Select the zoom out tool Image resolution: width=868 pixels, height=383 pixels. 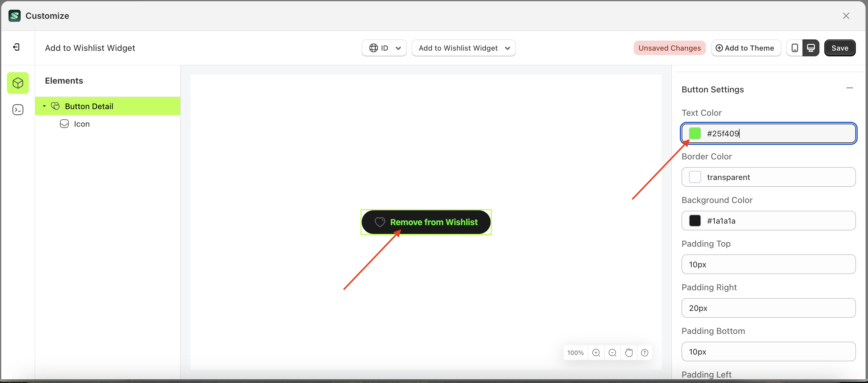[612, 352]
